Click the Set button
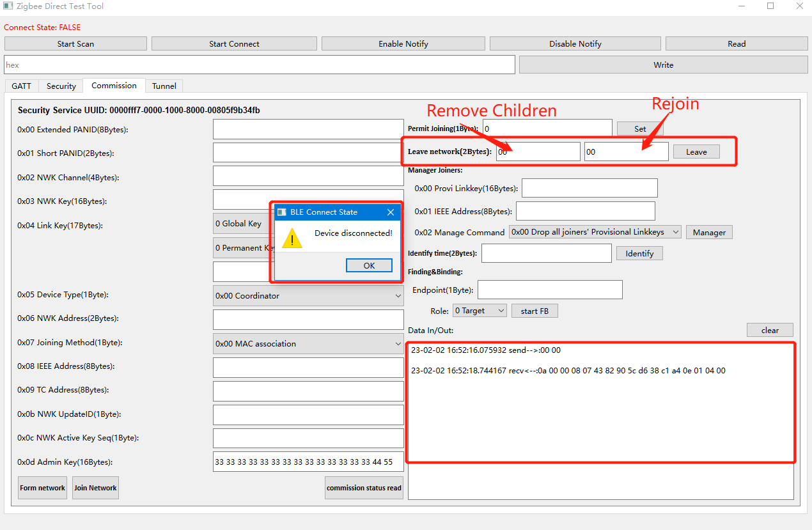812x530 pixels. (x=640, y=129)
